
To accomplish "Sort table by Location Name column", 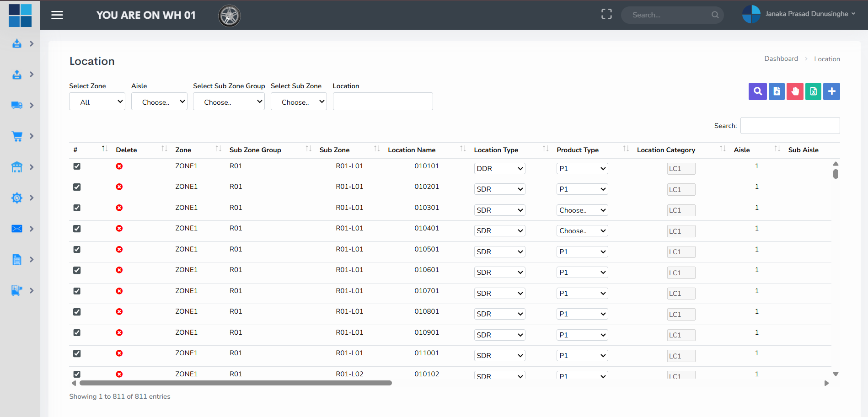I will (x=412, y=150).
